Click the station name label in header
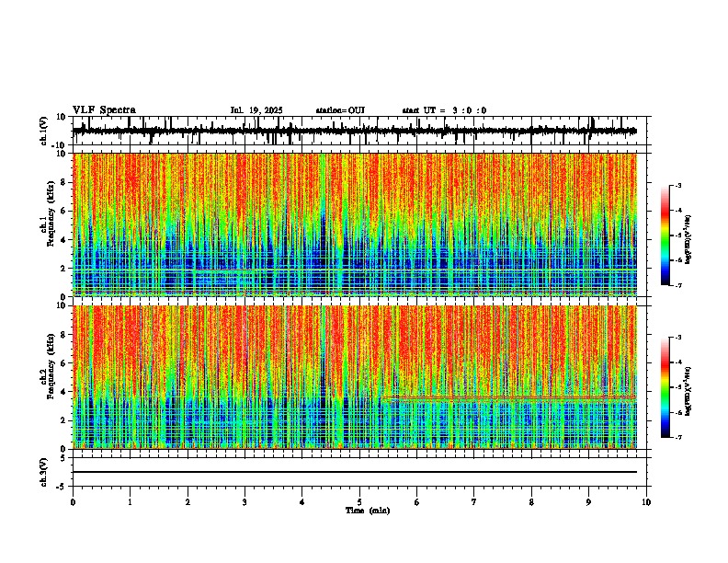This screenshot has height=563, width=728. point(340,110)
